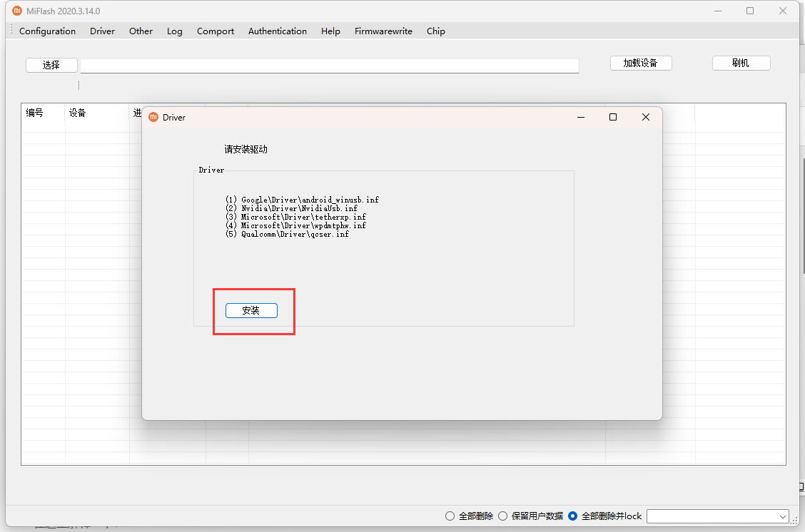Click the qcser.inf driver entry
The image size is (805, 532).
click(x=287, y=234)
